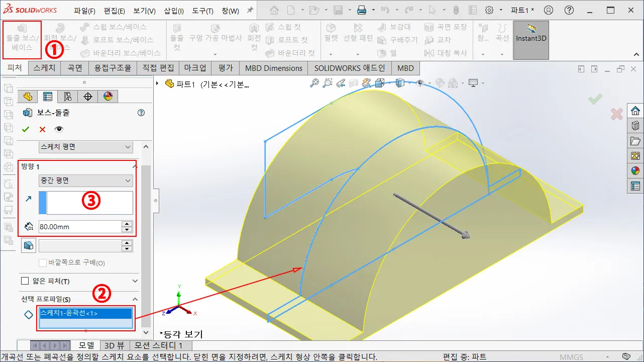Open the Boss-Extrude help question mark
The height and width of the screenshot is (362, 644).
tap(141, 113)
